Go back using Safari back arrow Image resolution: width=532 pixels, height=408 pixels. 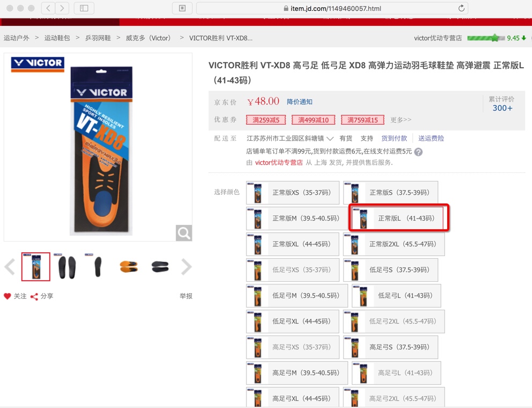(x=48, y=8)
